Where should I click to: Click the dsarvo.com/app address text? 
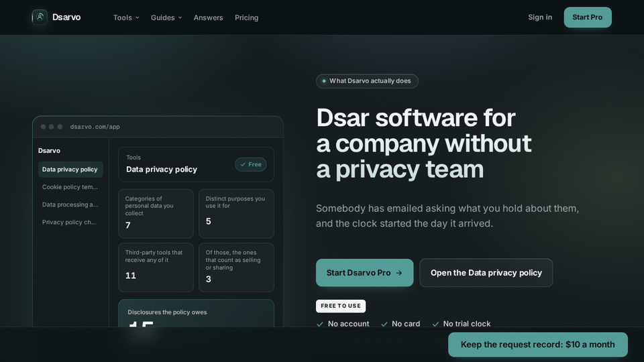tap(95, 127)
